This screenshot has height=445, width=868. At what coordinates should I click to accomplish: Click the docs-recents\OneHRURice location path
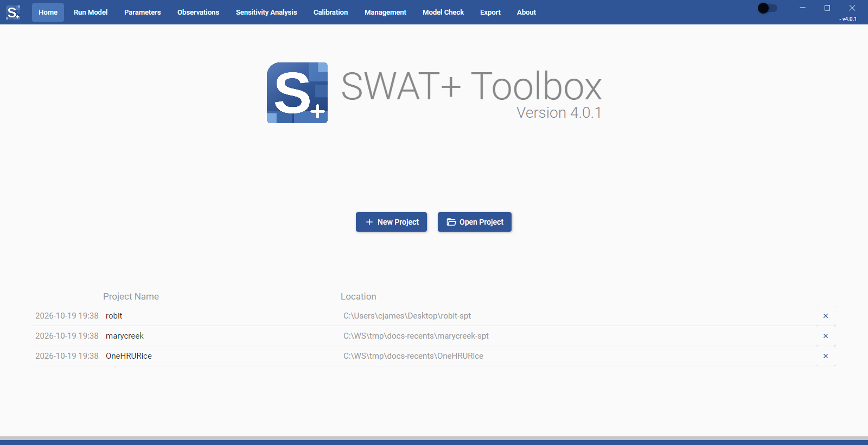413,356
